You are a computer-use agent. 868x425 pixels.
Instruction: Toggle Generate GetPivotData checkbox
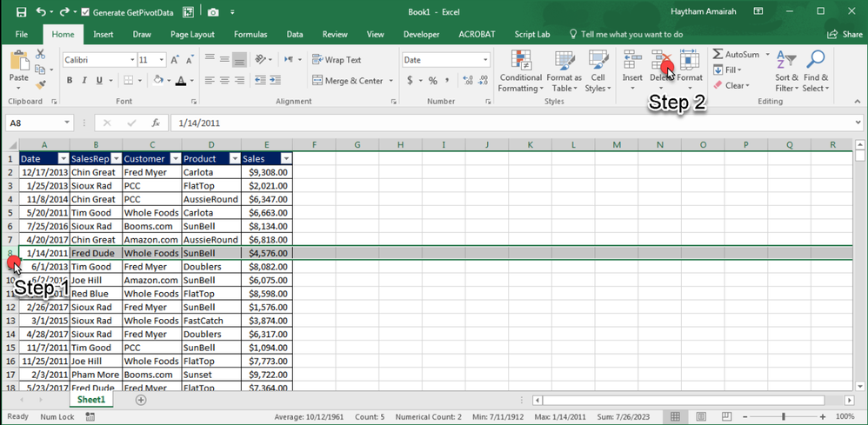(85, 12)
